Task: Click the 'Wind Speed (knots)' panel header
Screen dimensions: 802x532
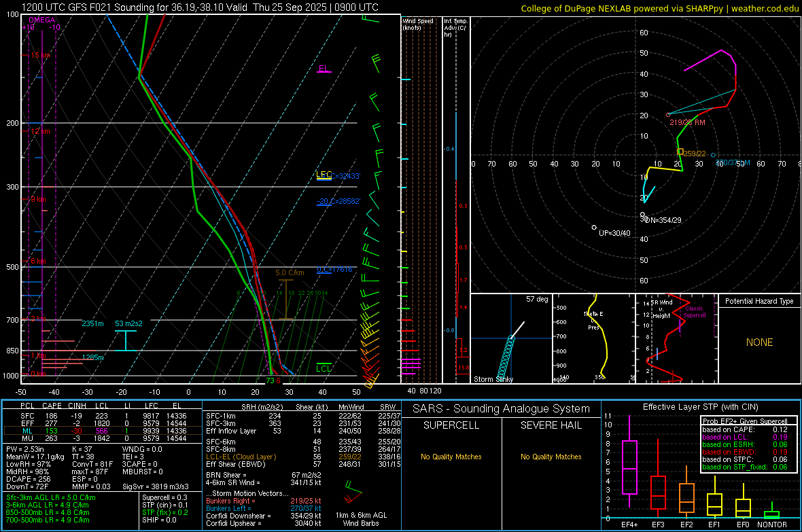Action: point(417,24)
